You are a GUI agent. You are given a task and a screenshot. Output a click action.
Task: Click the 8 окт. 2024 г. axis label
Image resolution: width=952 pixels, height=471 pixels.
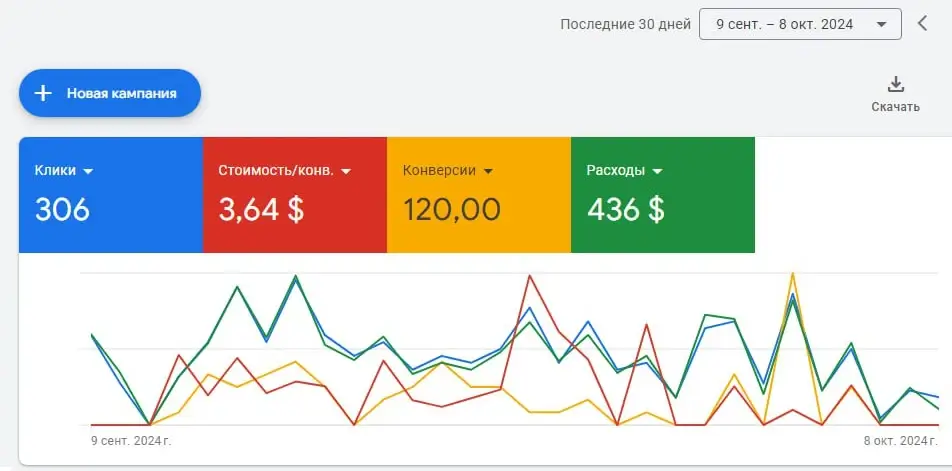pyautogui.click(x=901, y=441)
